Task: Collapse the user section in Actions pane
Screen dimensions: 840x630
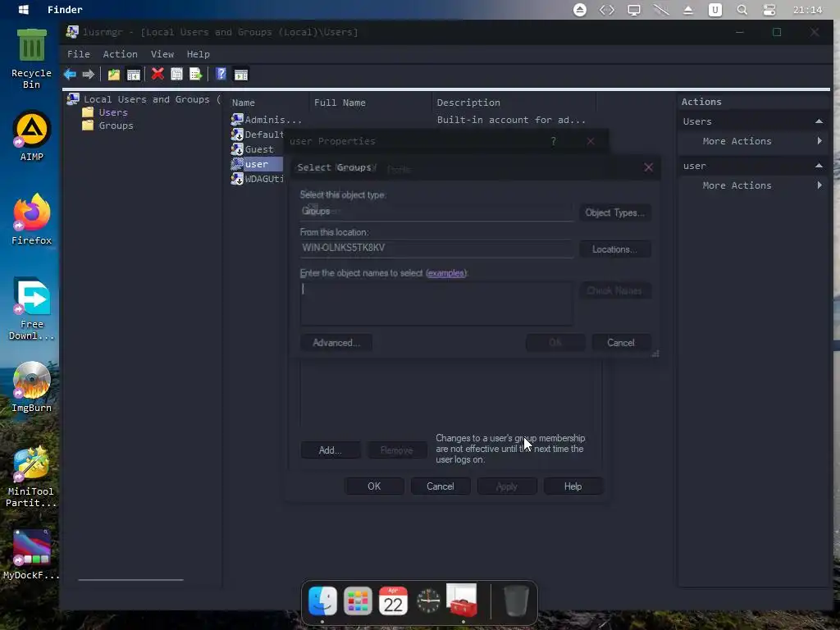Action: pyautogui.click(x=819, y=166)
